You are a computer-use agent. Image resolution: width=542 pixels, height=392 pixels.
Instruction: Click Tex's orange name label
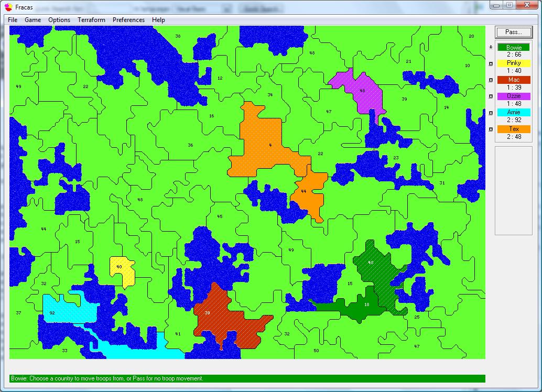[514, 129]
